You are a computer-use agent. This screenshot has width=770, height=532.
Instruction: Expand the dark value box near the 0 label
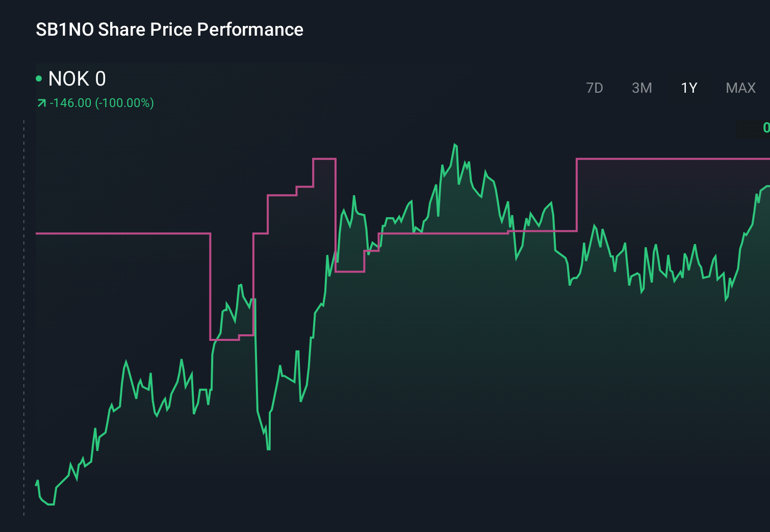point(755,128)
